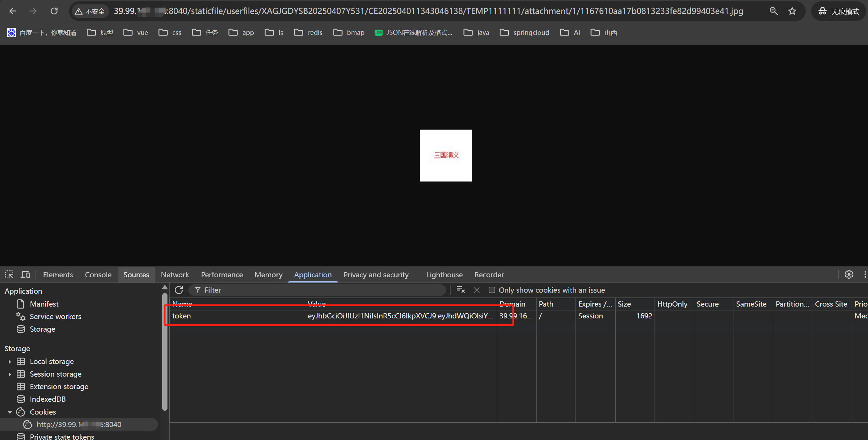Click the zoom magnifier icon in address bar
Viewport: 868px width, 440px height.
(773, 11)
